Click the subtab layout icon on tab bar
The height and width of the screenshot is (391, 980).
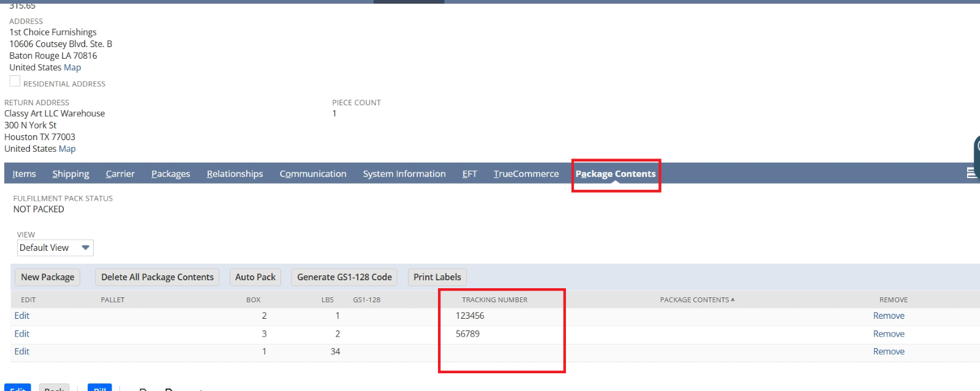tap(971, 173)
